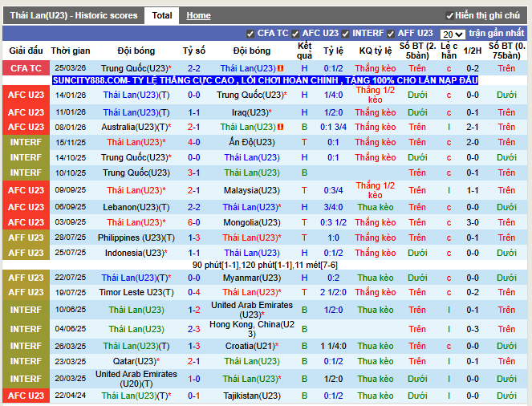532x406 pixels.
Task: Click Thắng 1/2 kèo on 09/09/25 row
Action: (376, 190)
